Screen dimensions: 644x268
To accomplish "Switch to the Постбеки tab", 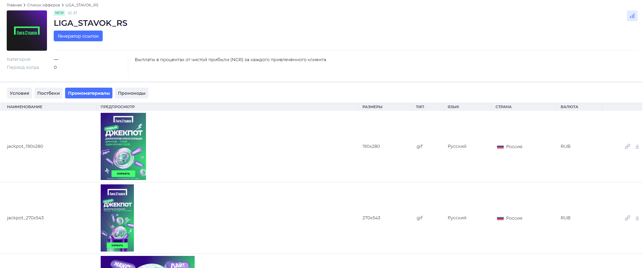I will tap(49, 93).
